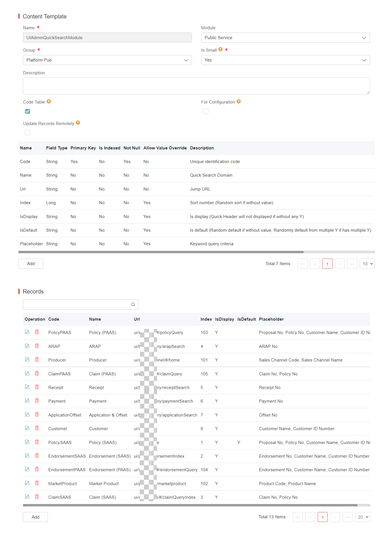Jump to first page of records table

pyautogui.click(x=298, y=517)
